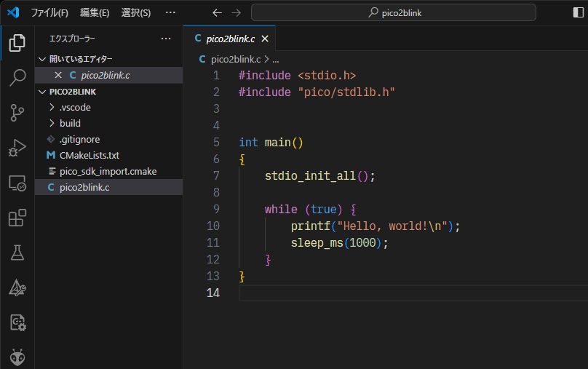Click pico2blink.c in the breadcrumb

pyautogui.click(x=236, y=59)
